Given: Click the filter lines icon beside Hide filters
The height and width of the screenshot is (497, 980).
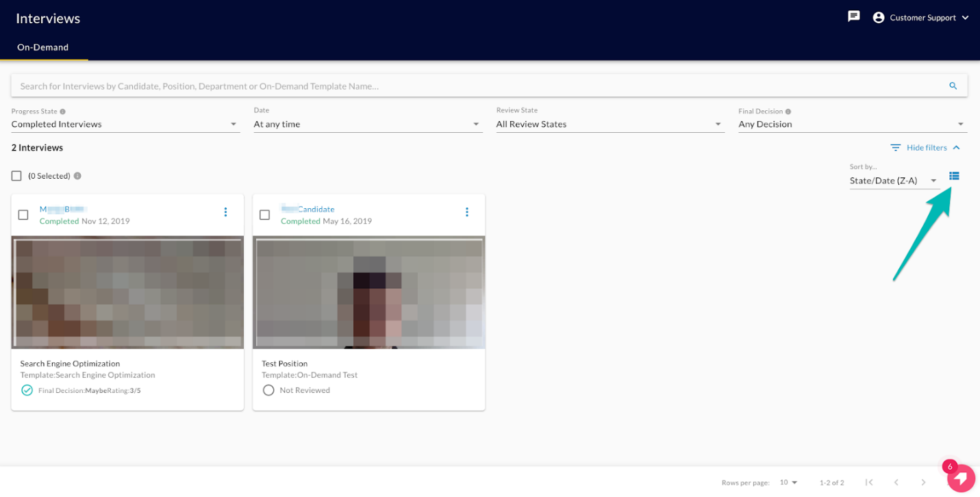Looking at the screenshot, I should coord(896,148).
